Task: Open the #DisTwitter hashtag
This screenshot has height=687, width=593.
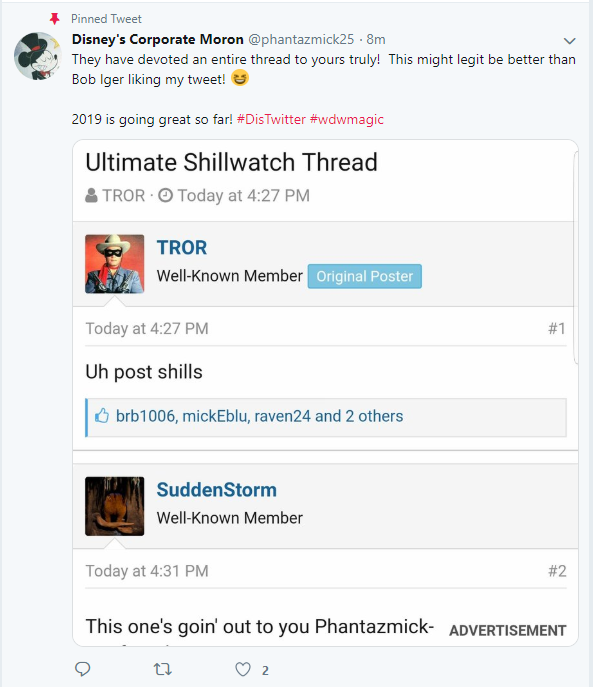Action: click(271, 119)
